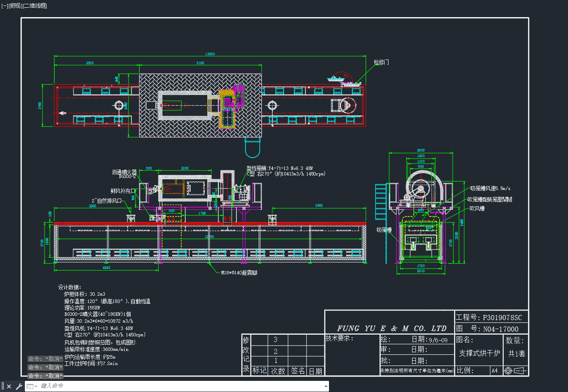Select the 风机包棉时参照总图 note
568x392 pixels.
click(101, 343)
